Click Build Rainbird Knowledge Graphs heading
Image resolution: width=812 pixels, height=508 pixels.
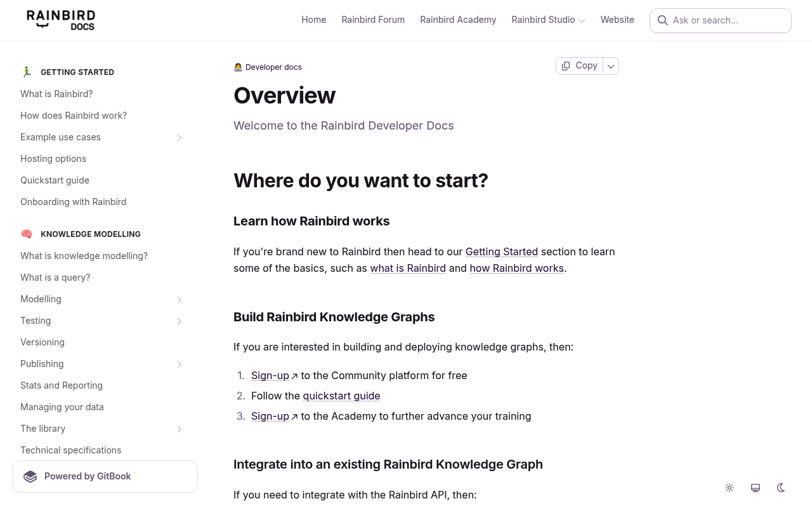coord(334,317)
